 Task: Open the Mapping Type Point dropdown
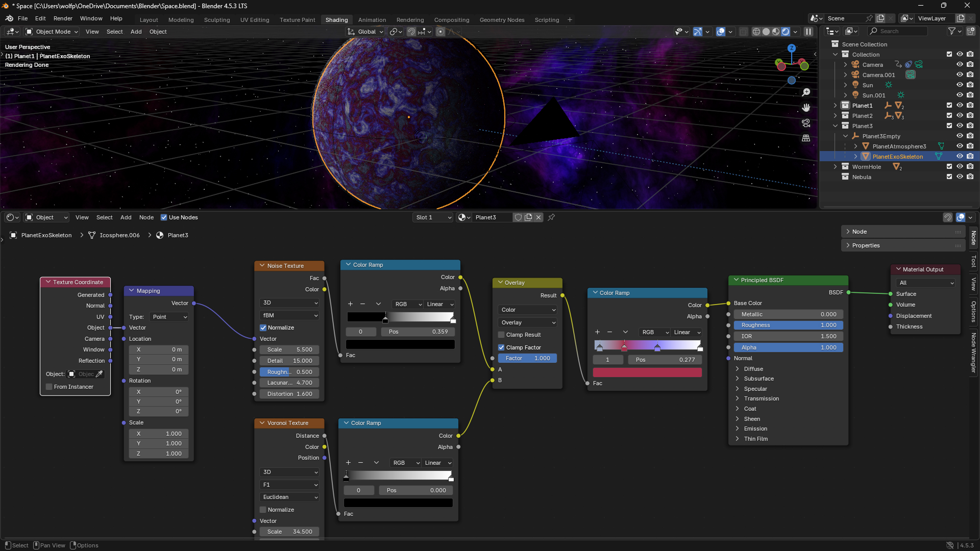click(169, 317)
